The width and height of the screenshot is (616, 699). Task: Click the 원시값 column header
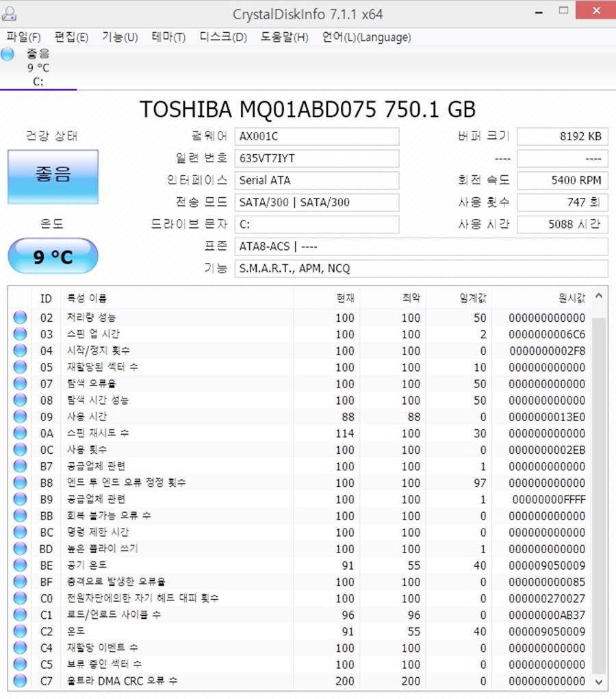572,298
